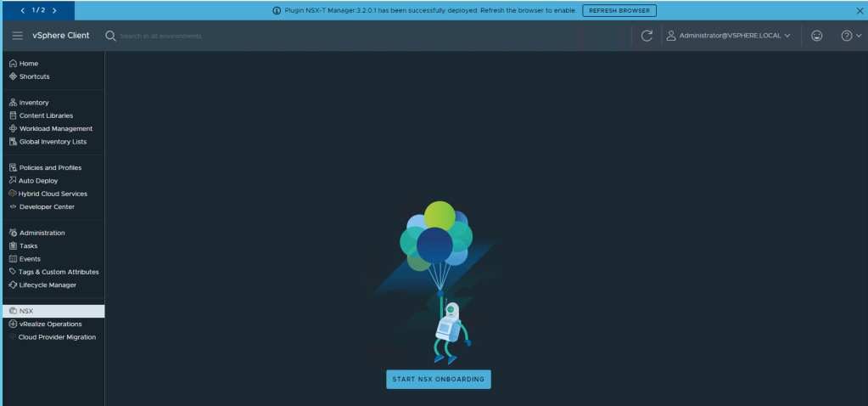Go to previous notification arrow
This screenshot has width=868, height=406.
point(23,10)
